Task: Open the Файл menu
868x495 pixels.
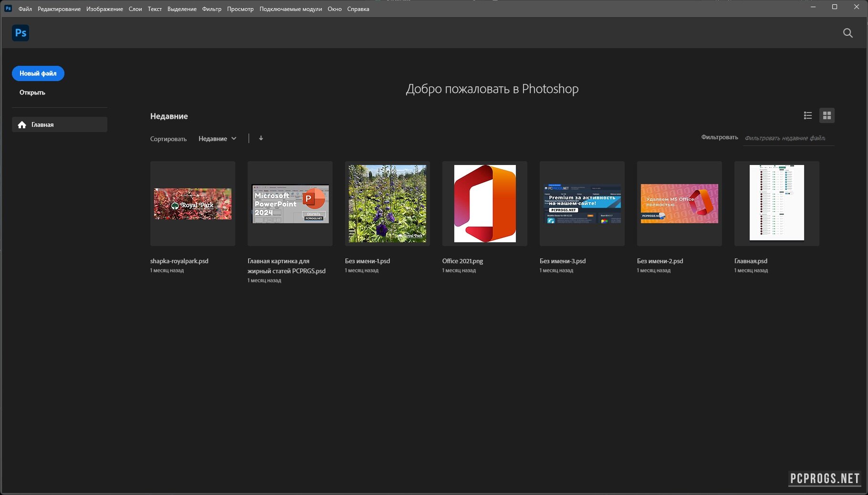Action: pos(25,9)
